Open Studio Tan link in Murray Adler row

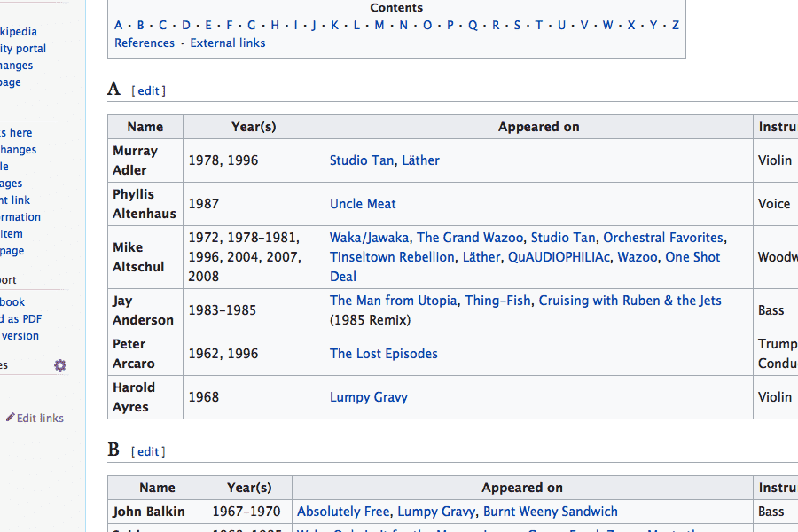pyautogui.click(x=362, y=160)
